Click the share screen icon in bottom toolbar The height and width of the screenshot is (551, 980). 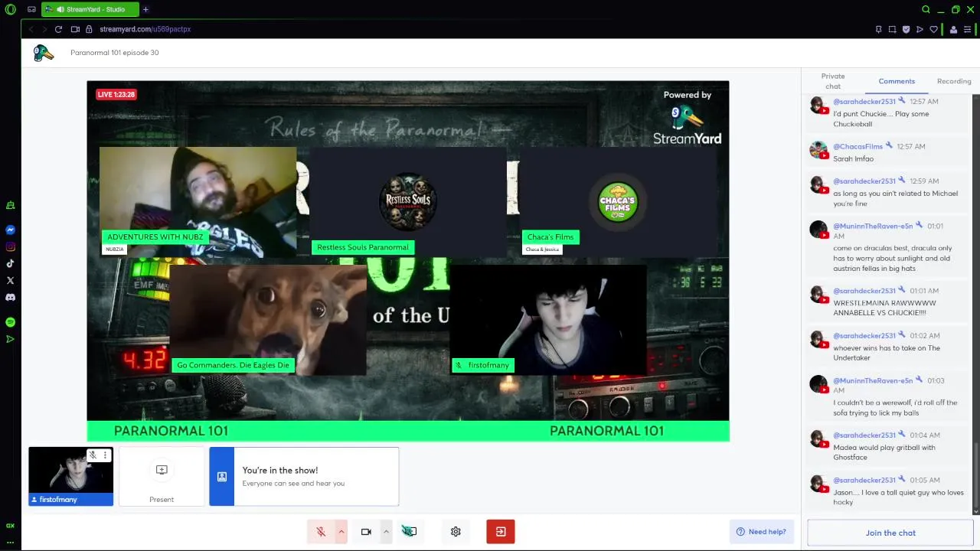410,532
